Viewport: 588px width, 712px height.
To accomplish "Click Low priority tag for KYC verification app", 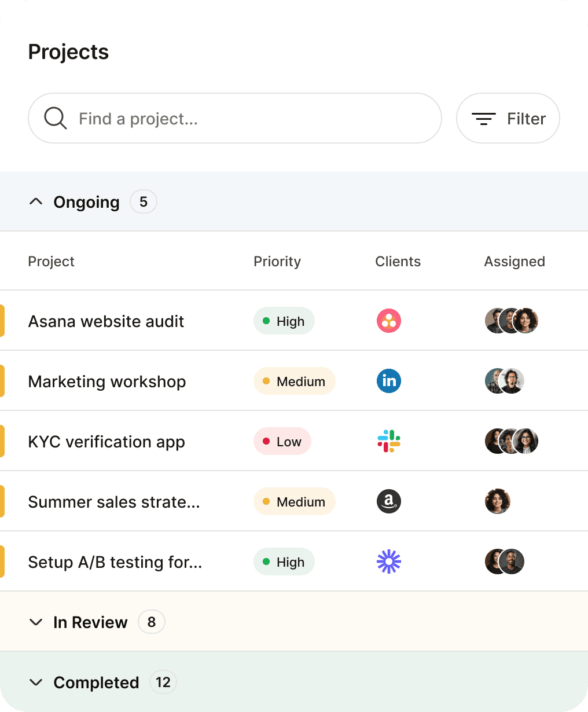I will tap(282, 441).
